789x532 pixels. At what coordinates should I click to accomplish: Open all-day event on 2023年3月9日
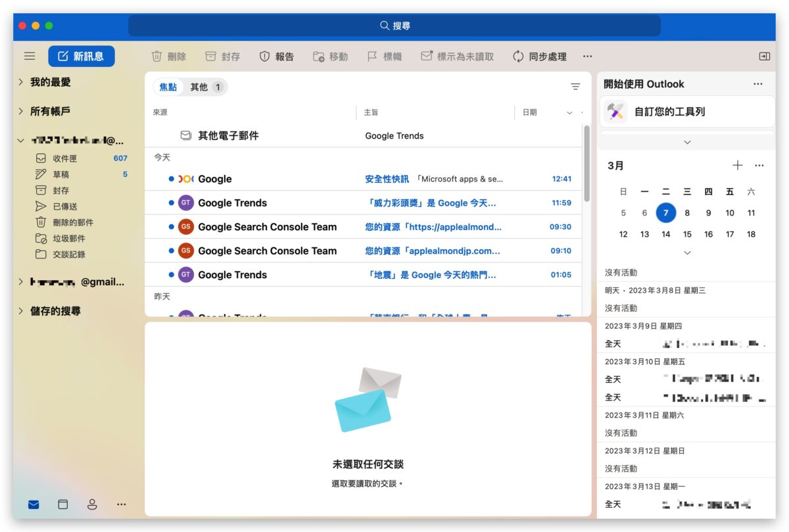pyautogui.click(x=686, y=343)
